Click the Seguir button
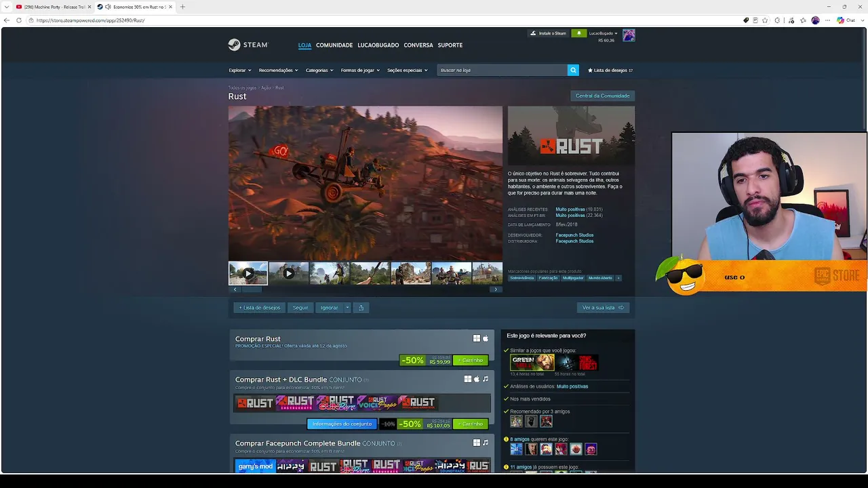The height and width of the screenshot is (488, 868). pyautogui.click(x=300, y=308)
